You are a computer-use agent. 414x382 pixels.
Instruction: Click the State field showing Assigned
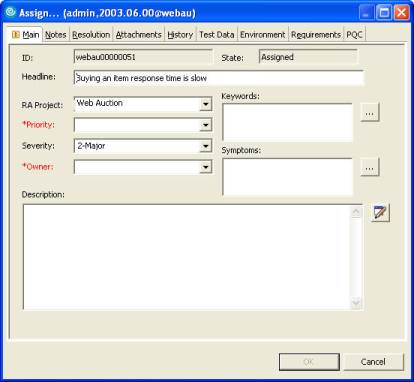[308, 57]
